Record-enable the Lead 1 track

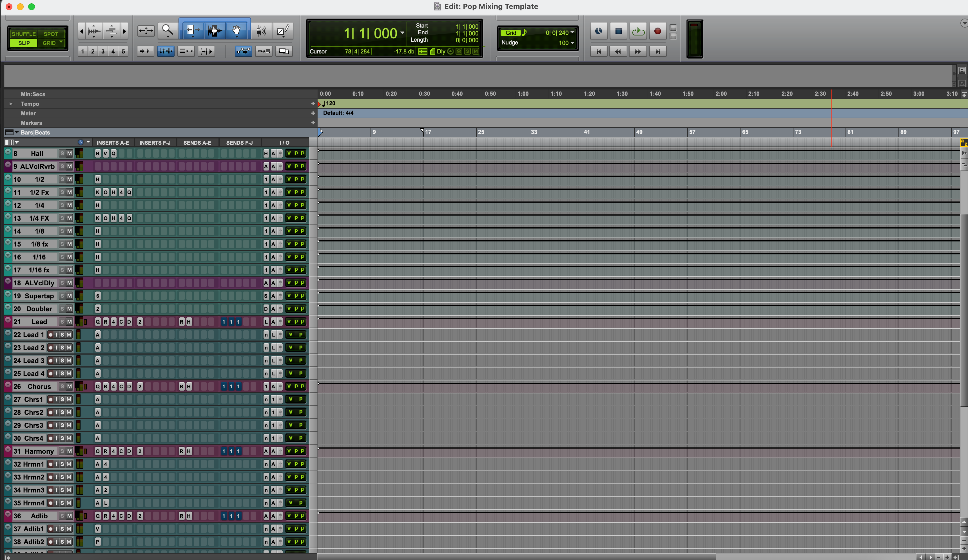click(50, 335)
